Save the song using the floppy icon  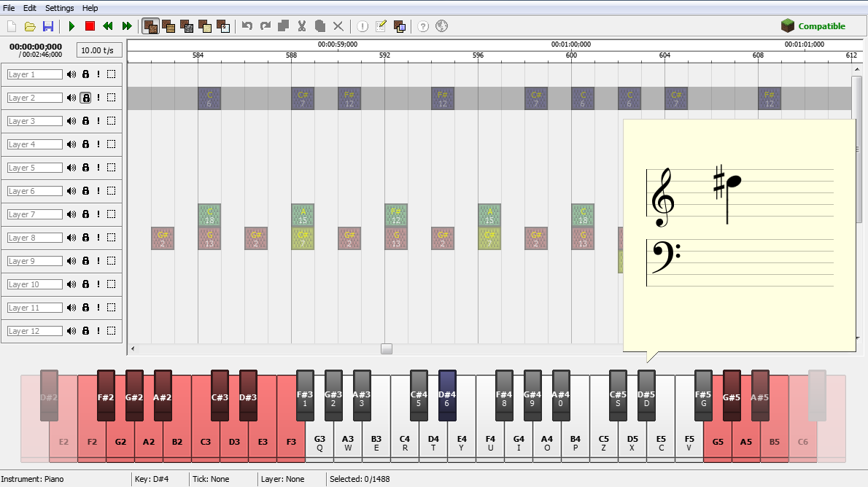tap(48, 26)
